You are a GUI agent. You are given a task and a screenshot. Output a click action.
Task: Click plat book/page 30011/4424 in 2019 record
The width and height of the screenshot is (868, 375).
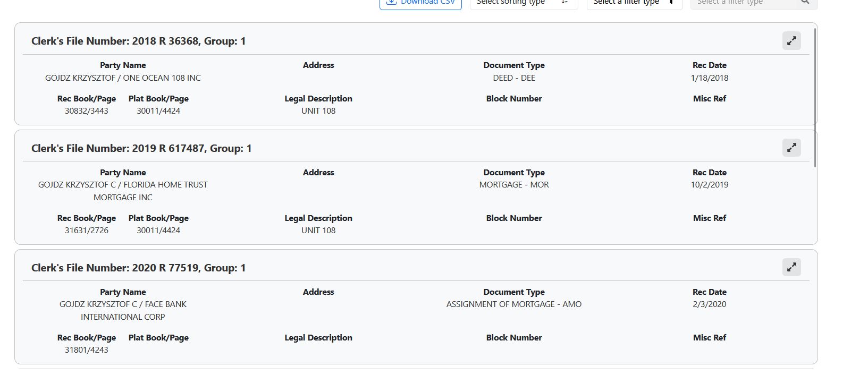(158, 231)
